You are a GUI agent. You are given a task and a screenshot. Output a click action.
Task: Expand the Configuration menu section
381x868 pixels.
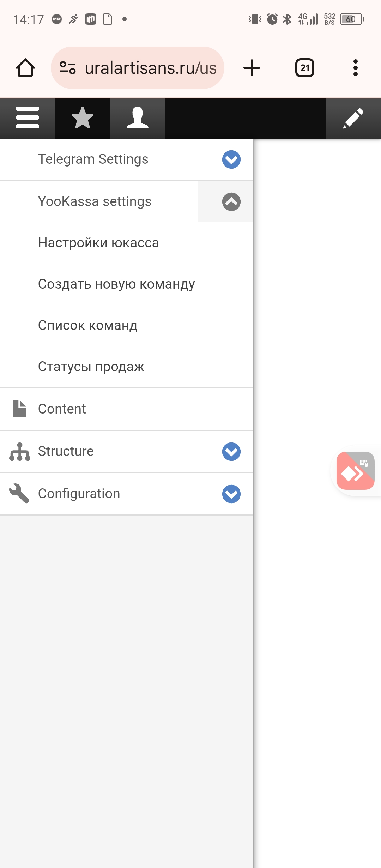[231, 494]
